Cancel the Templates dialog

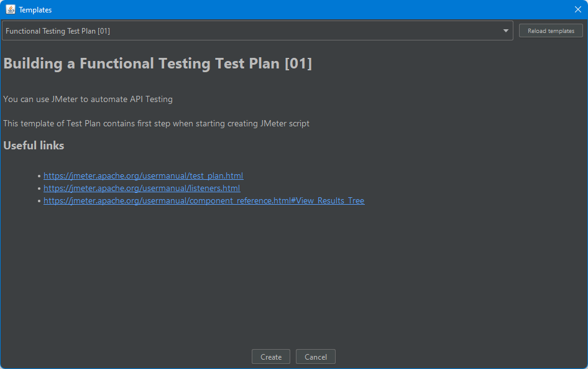(x=315, y=357)
